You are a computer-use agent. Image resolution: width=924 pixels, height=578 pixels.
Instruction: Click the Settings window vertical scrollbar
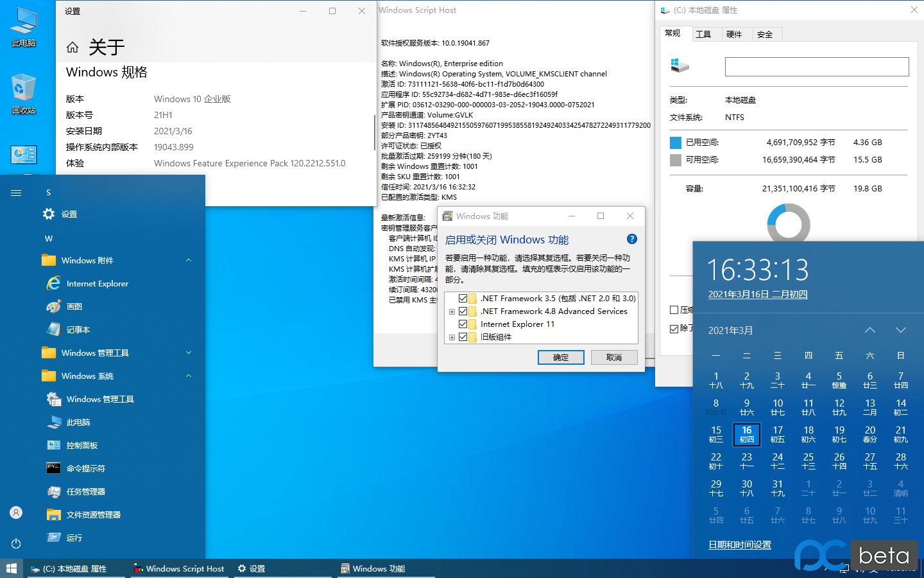coord(374,132)
